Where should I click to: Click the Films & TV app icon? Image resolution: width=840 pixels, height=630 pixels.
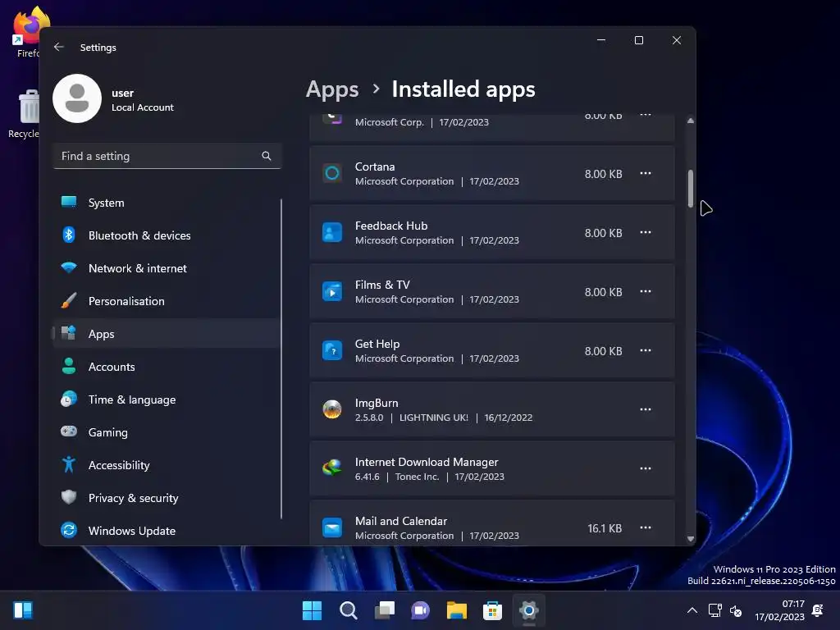332,291
